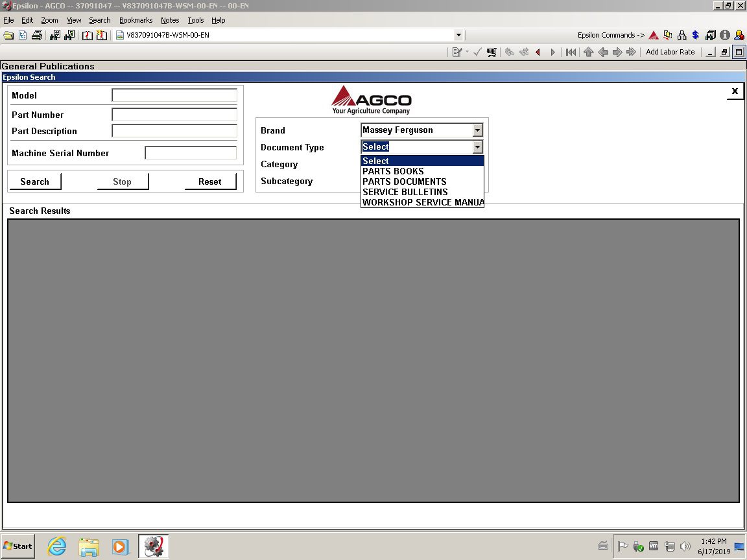Click into the Part Number input field
747x560 pixels.
174,115
